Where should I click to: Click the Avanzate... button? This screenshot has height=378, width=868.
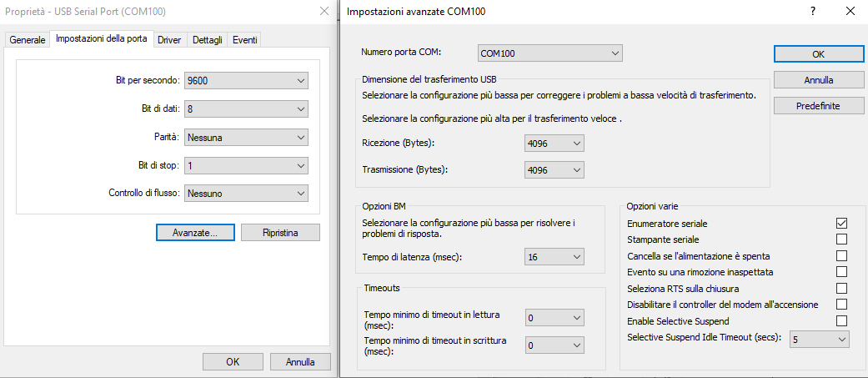195,233
